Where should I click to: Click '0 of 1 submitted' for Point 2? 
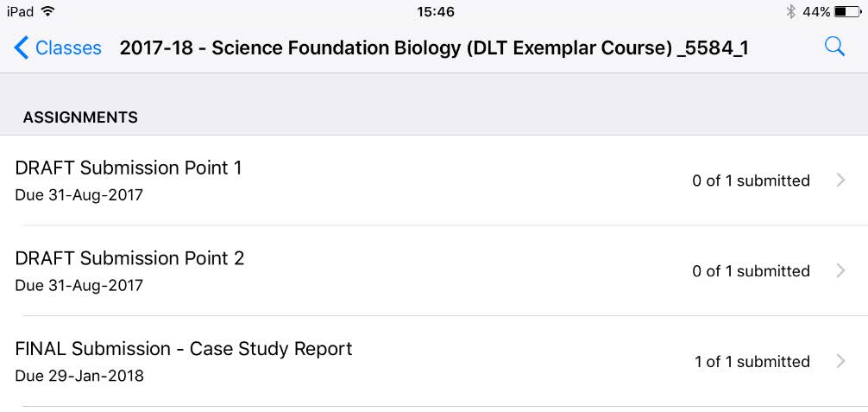pos(751,270)
